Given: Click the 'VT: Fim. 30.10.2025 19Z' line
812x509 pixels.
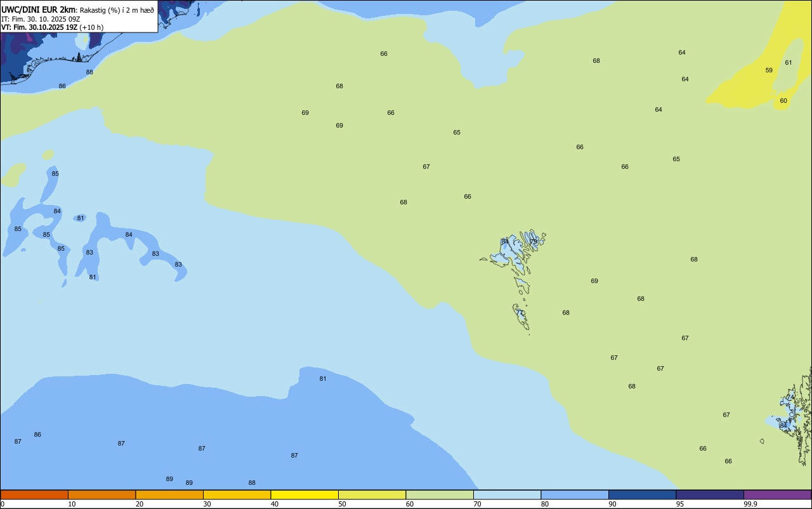Looking at the screenshot, I should [x=39, y=27].
